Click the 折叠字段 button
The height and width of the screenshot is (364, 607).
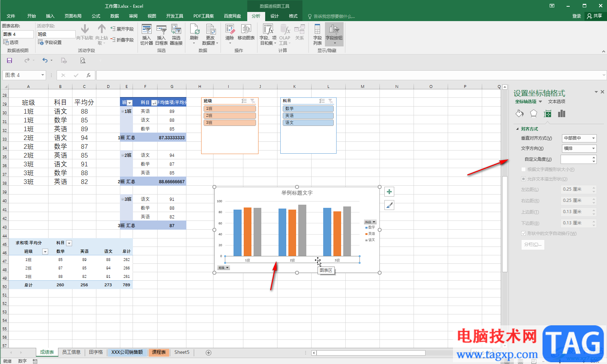point(122,40)
